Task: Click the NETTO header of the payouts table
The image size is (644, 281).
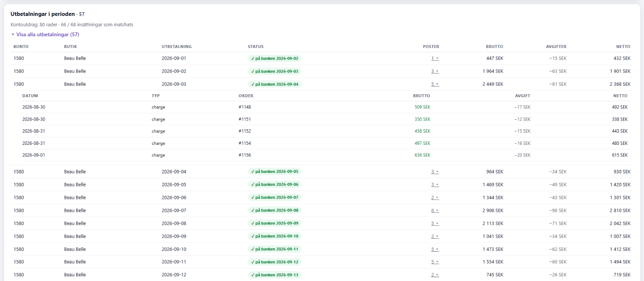Action: click(623, 47)
